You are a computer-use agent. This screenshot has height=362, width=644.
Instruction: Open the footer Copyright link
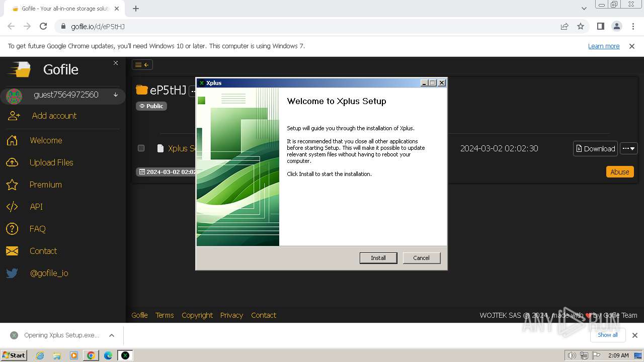coord(197,315)
